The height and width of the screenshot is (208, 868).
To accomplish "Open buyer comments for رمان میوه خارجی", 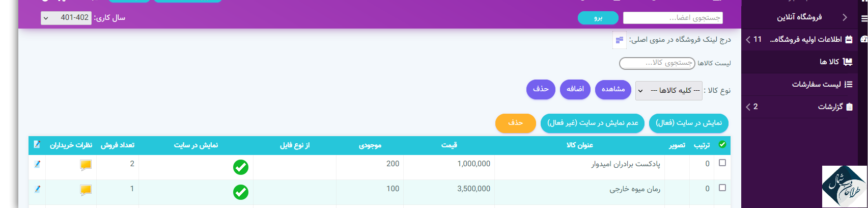I will pos(86,190).
